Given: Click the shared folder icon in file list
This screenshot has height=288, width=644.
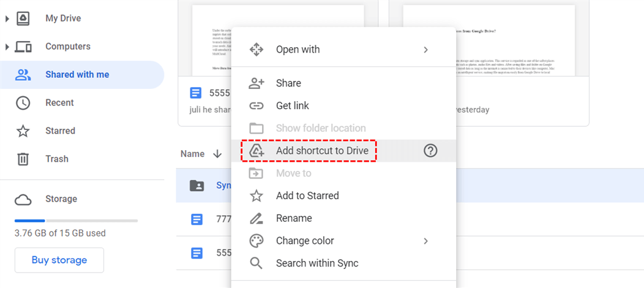Looking at the screenshot, I should [x=197, y=185].
